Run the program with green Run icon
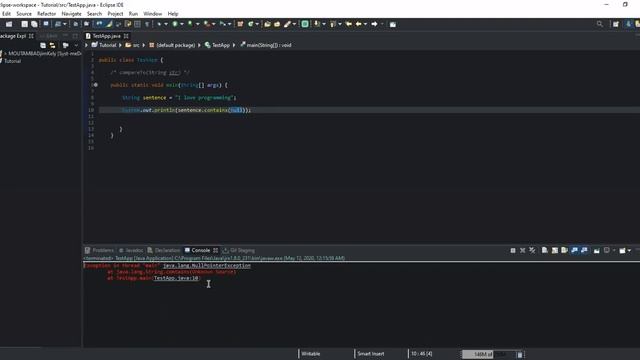This screenshot has width=640, height=360. [x=175, y=24]
